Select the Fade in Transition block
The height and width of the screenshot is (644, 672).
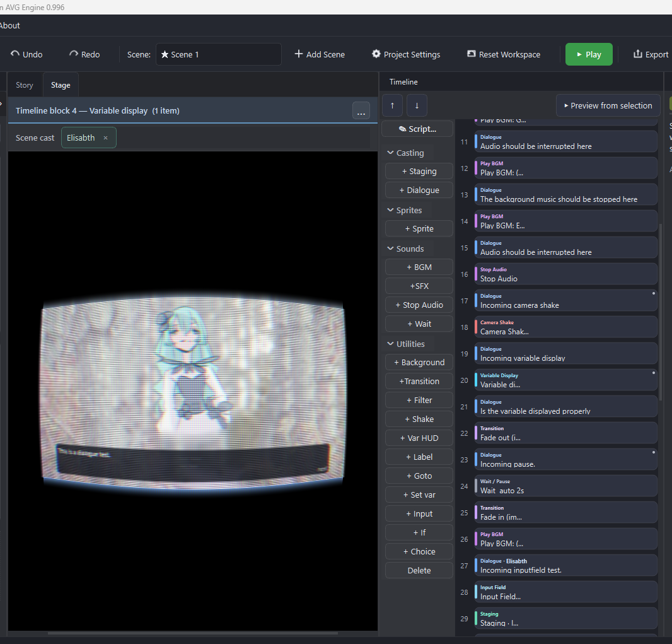[x=565, y=512]
